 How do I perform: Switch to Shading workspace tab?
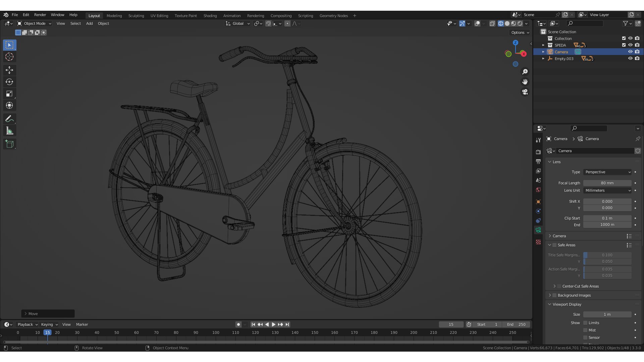pos(210,16)
